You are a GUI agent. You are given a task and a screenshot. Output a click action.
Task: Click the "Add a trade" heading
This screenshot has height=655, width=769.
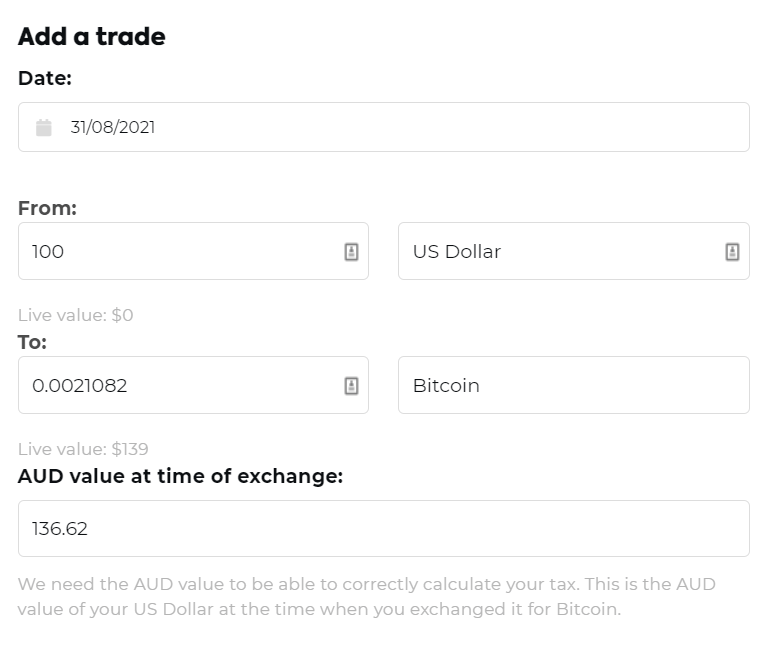click(92, 37)
